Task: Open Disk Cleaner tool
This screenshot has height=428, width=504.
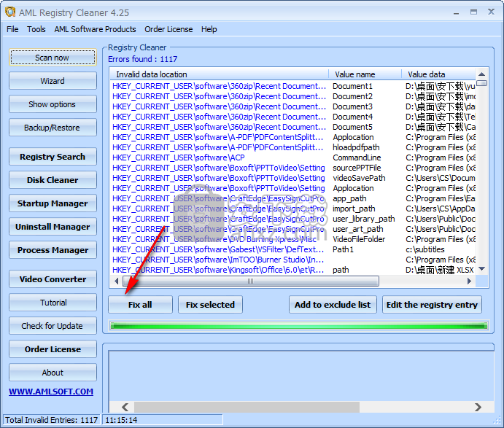Action: pyautogui.click(x=53, y=180)
